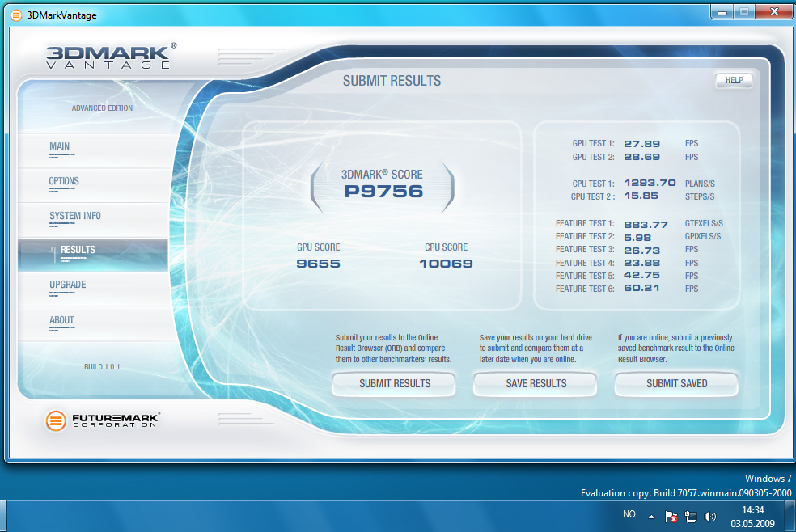Image resolution: width=796 pixels, height=532 pixels.
Task: Click GPU TEST 1 value 27.89
Action: pyautogui.click(x=641, y=144)
